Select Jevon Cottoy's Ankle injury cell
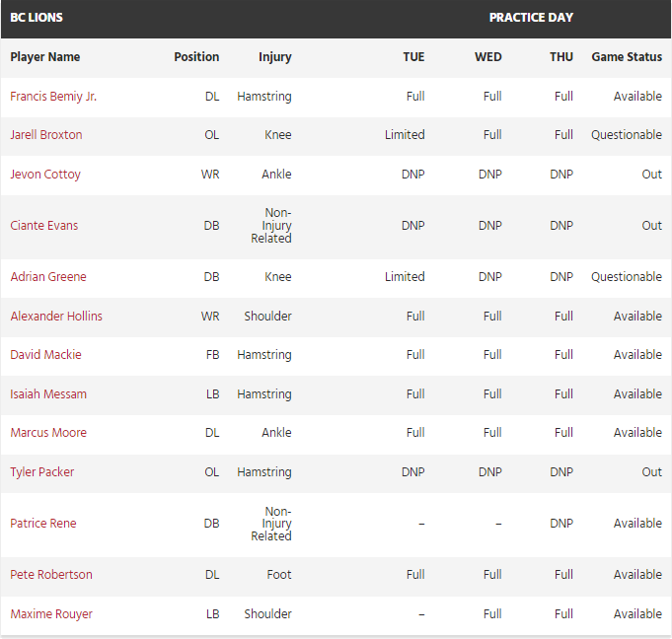This screenshot has width=672, height=639. [x=276, y=175]
